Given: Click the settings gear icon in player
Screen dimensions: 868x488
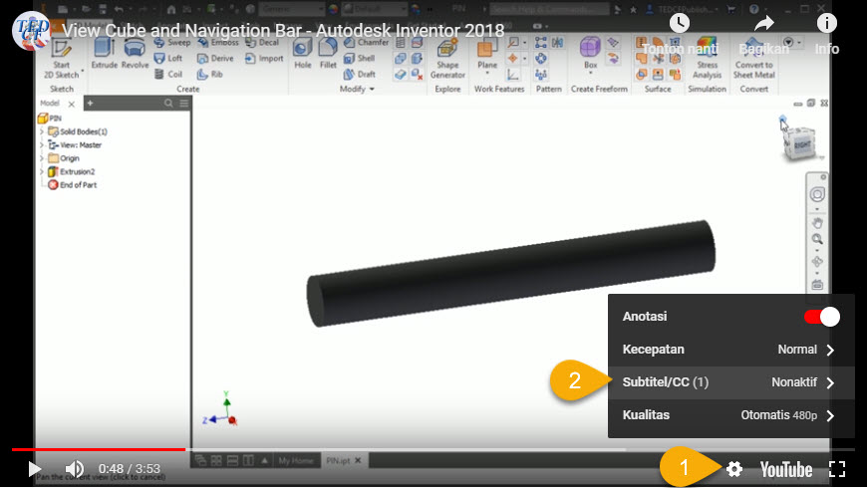Looking at the screenshot, I should pyautogui.click(x=734, y=469).
